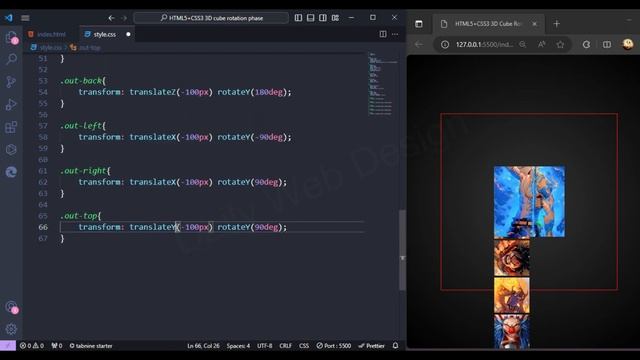Click the .out-left selector on line 57
Screen dimensions: 640x360
(x=81, y=126)
